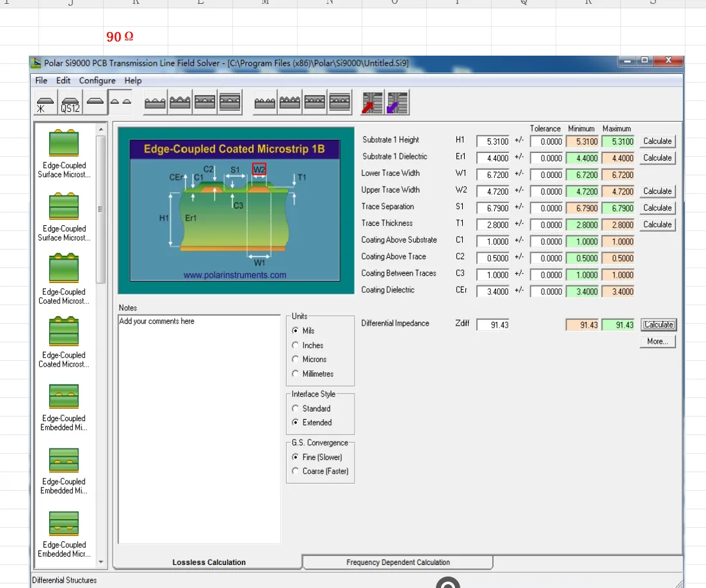Choose first Edge-Coupled Surface Microstrip structure
The image size is (706, 588).
coord(64,154)
